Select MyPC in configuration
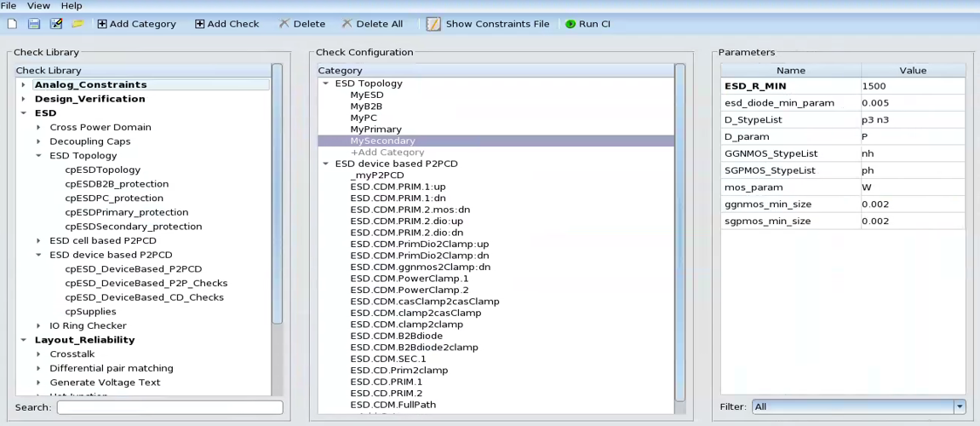Image resolution: width=980 pixels, height=426 pixels. pos(364,118)
